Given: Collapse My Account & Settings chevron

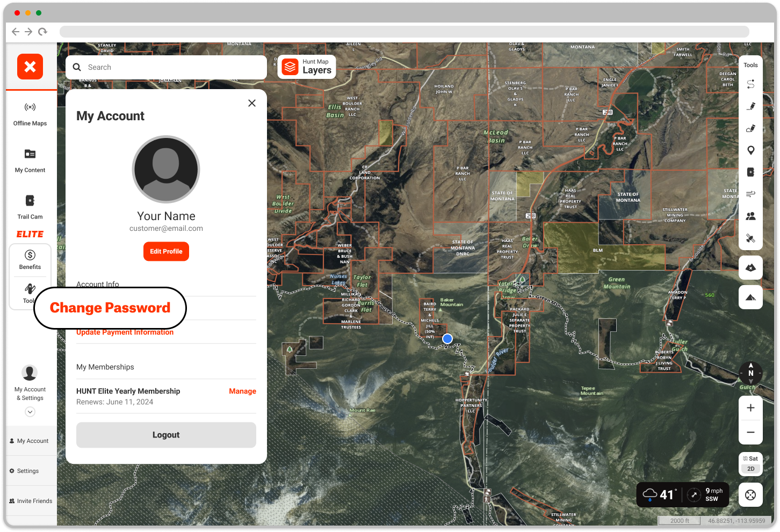Looking at the screenshot, I should tap(30, 412).
